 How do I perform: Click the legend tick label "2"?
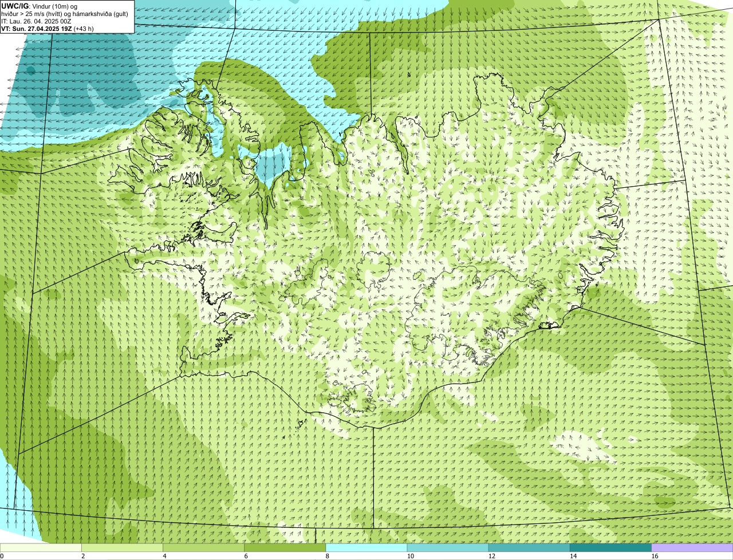coord(83,556)
